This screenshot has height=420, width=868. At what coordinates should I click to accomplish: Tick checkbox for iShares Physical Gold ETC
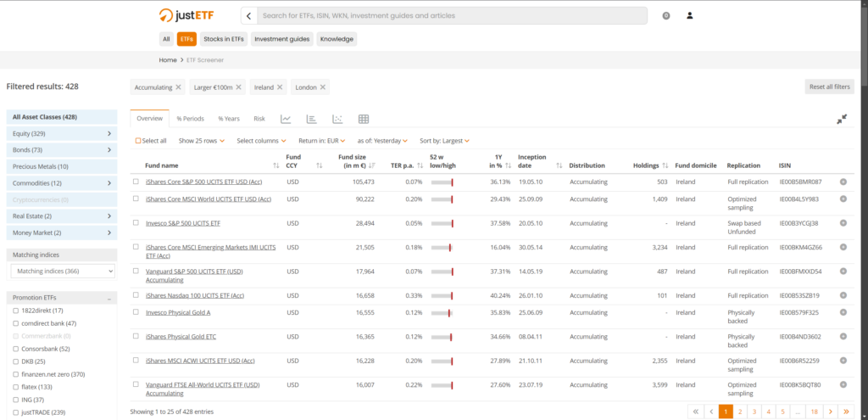coord(136,336)
